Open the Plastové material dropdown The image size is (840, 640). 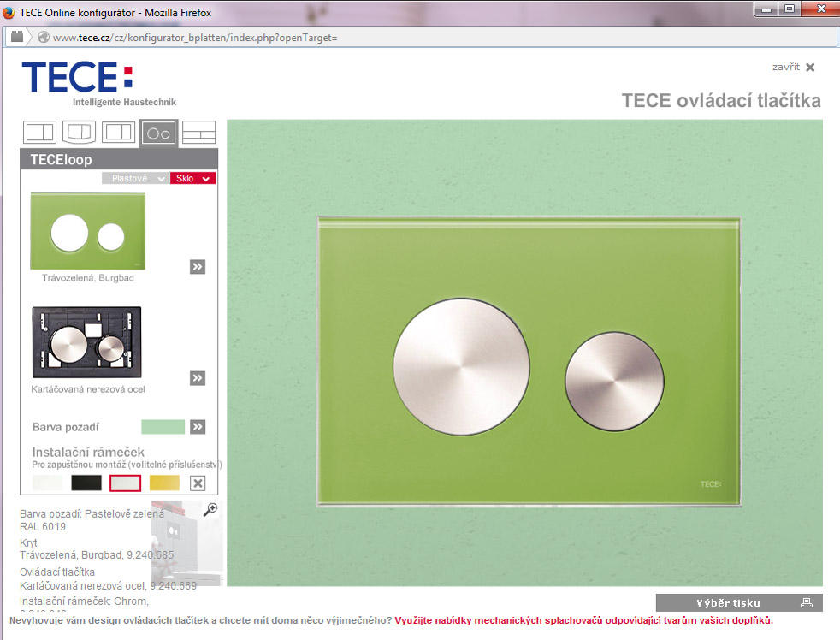tap(134, 178)
